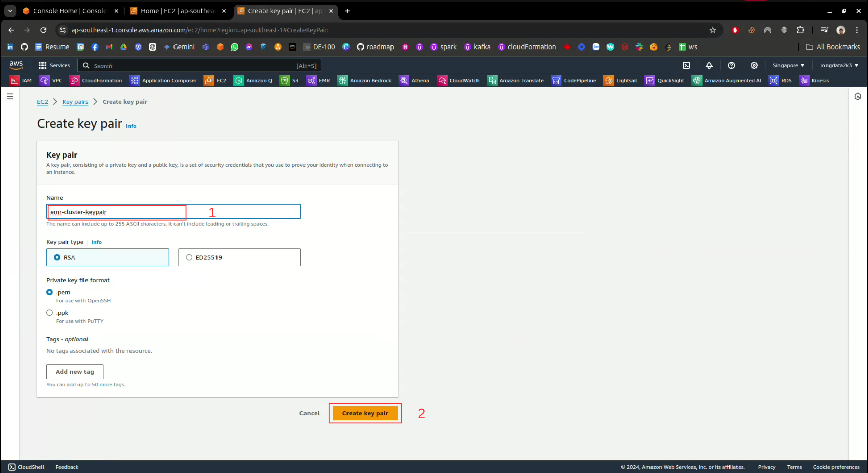This screenshot has height=473, width=868.
Task: Expand the Singapore region dropdown
Action: pos(788,65)
